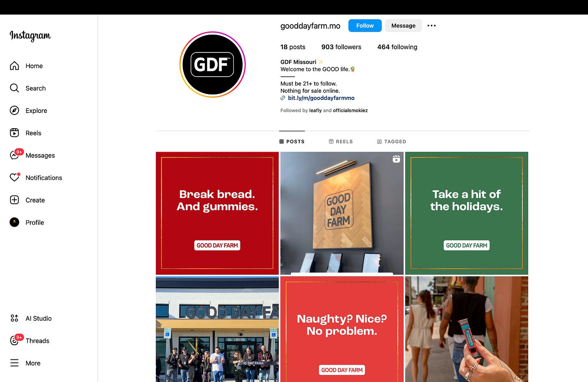Open the Explore compass icon
Viewport: 588px width, 382px height.
coord(15,111)
